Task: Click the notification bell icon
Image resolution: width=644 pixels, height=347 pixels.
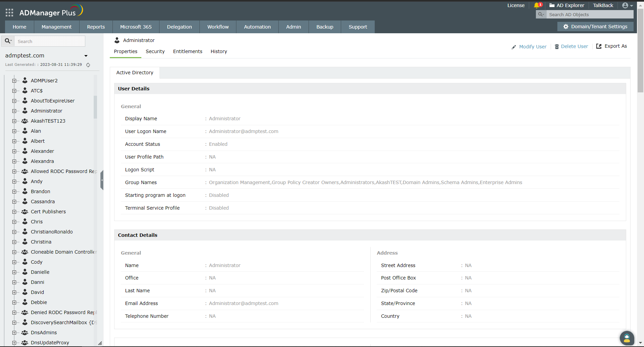Action: coord(537,5)
